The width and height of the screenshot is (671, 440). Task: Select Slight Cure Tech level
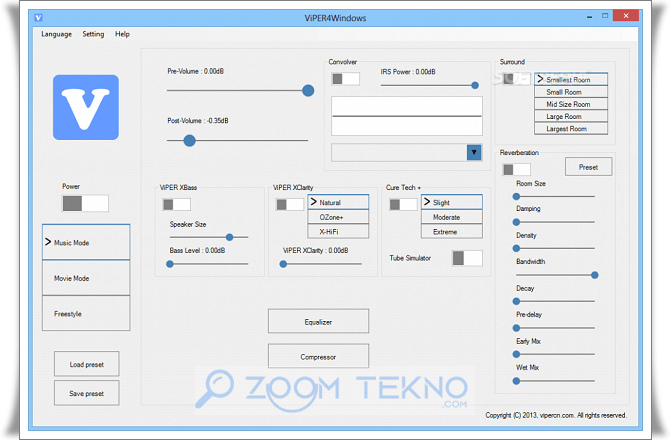[451, 202]
